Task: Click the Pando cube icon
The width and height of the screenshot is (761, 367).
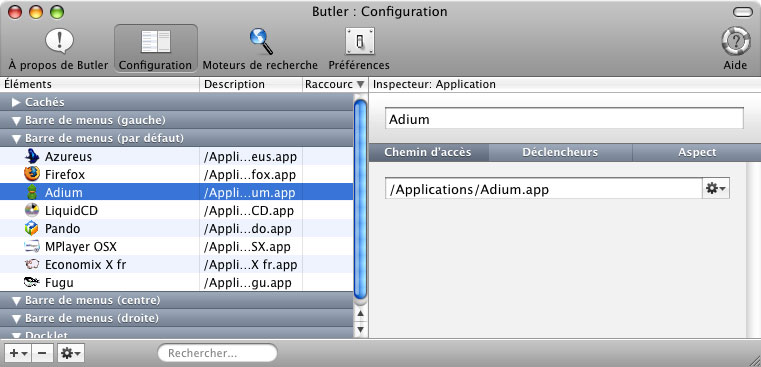Action: pyautogui.click(x=32, y=228)
